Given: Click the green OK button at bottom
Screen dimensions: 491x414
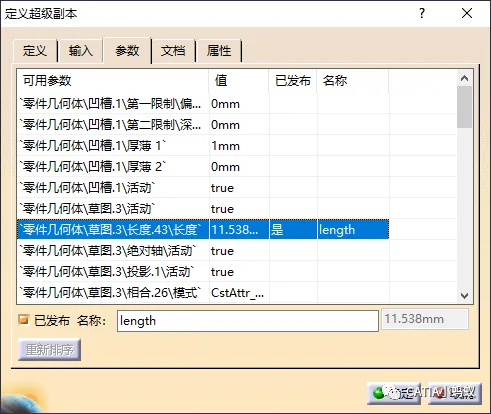Looking at the screenshot, I should [x=394, y=393].
